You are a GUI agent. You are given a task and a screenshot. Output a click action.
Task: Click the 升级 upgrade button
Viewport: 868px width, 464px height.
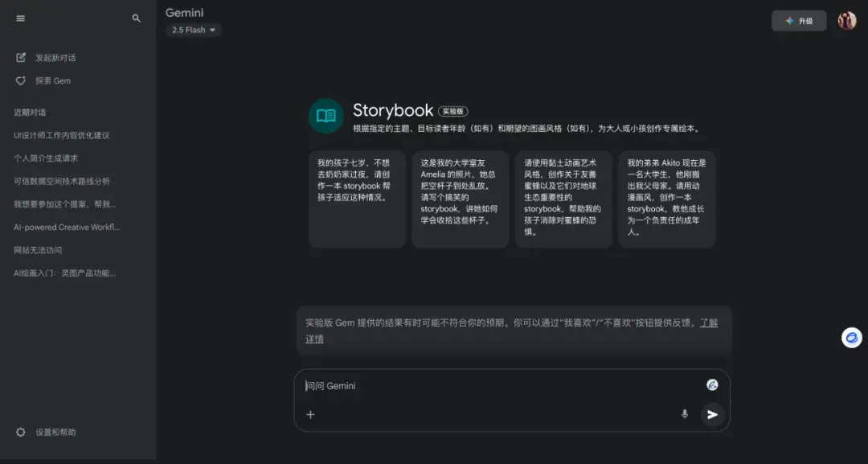pos(799,21)
